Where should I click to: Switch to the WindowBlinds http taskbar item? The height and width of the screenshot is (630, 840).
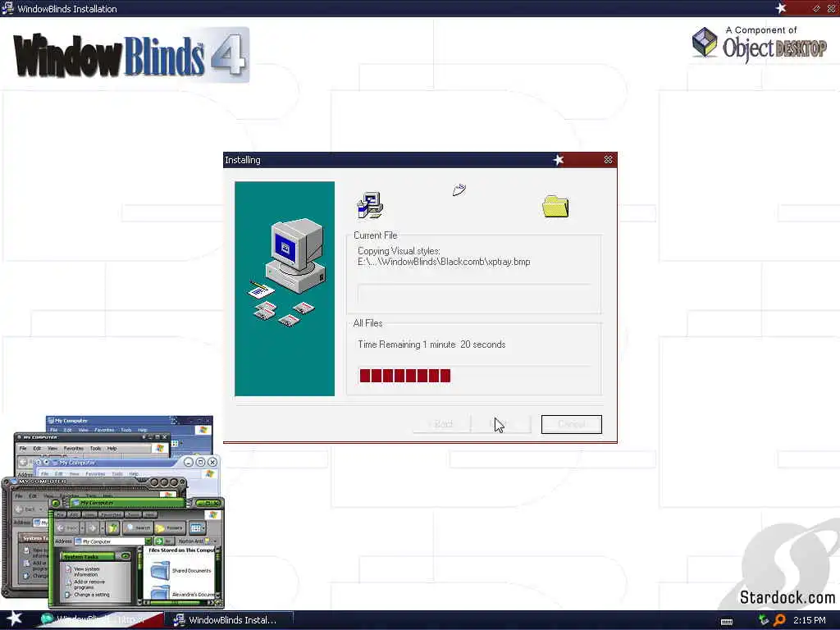click(x=100, y=620)
